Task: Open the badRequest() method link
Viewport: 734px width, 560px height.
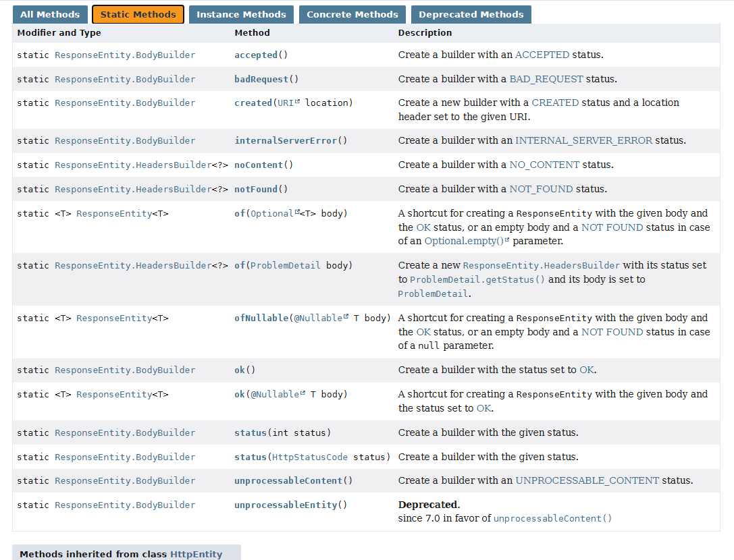Action: pos(261,79)
